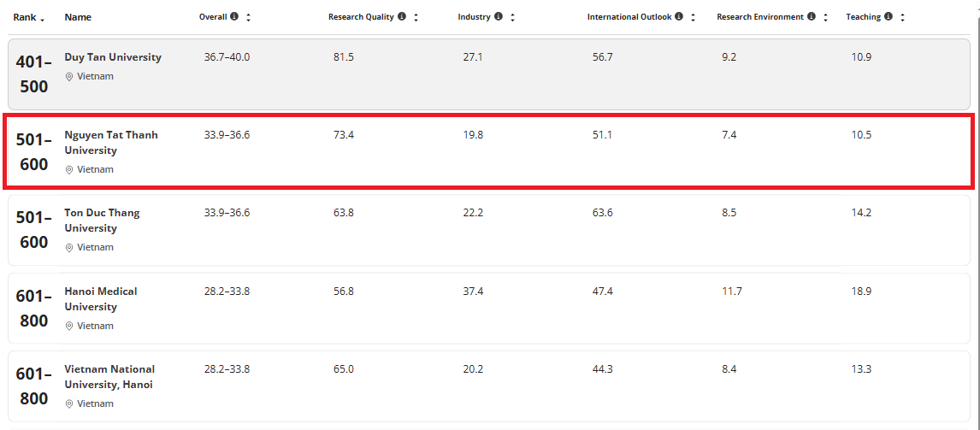Open International Outlook info icon
This screenshot has height=430, width=980.
point(679,17)
